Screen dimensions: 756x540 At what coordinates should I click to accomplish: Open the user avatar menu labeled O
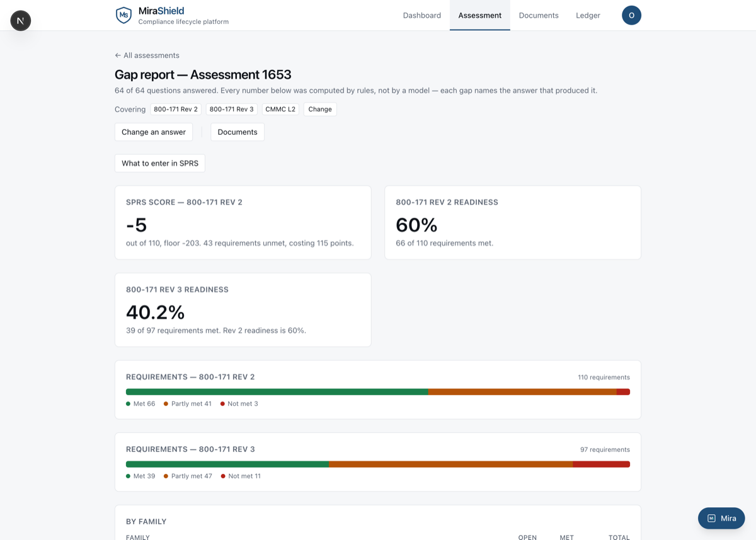tap(631, 15)
